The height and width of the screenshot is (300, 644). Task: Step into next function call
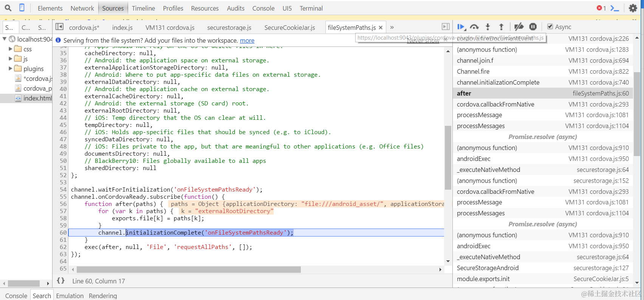click(x=488, y=27)
